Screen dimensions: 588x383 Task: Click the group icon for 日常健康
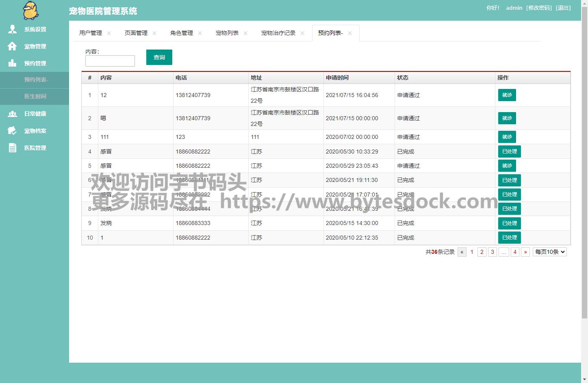pos(13,114)
